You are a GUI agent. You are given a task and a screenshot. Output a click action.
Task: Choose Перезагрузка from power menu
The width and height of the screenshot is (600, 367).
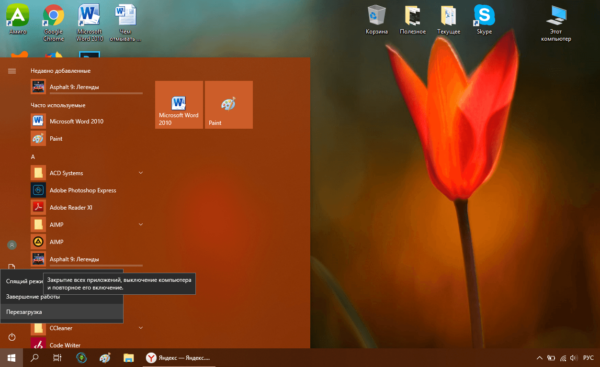62,312
